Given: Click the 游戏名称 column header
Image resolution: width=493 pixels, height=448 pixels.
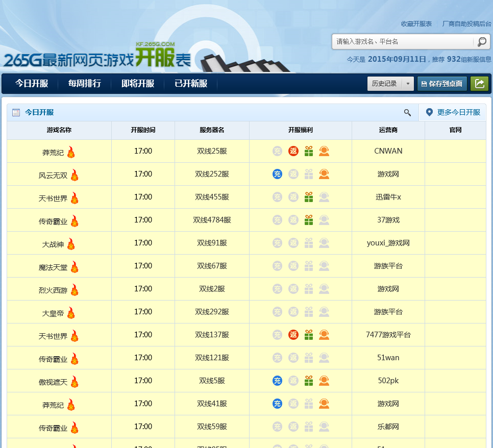Looking at the screenshot, I should [59, 130].
